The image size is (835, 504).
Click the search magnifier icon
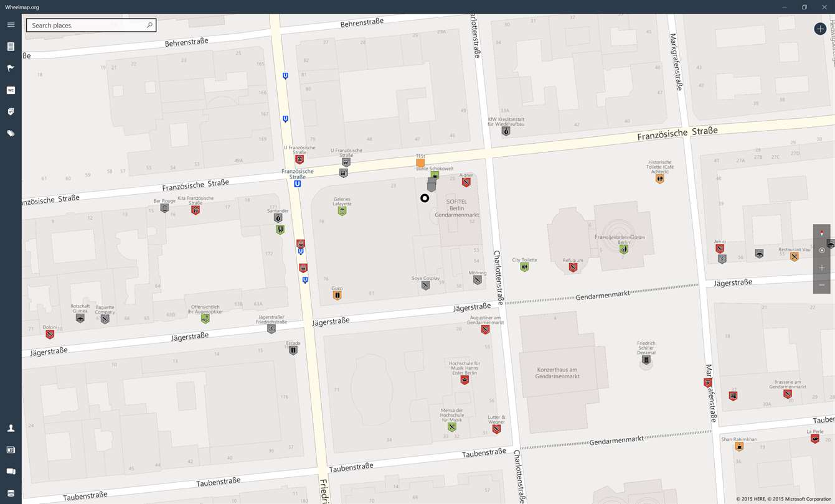coord(149,26)
